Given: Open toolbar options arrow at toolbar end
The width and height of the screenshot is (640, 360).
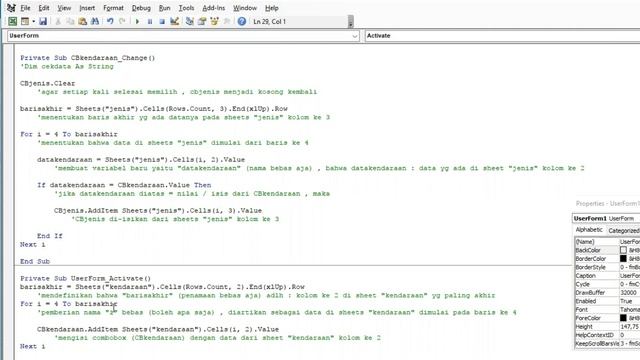Looking at the screenshot, I should tap(351, 22).
